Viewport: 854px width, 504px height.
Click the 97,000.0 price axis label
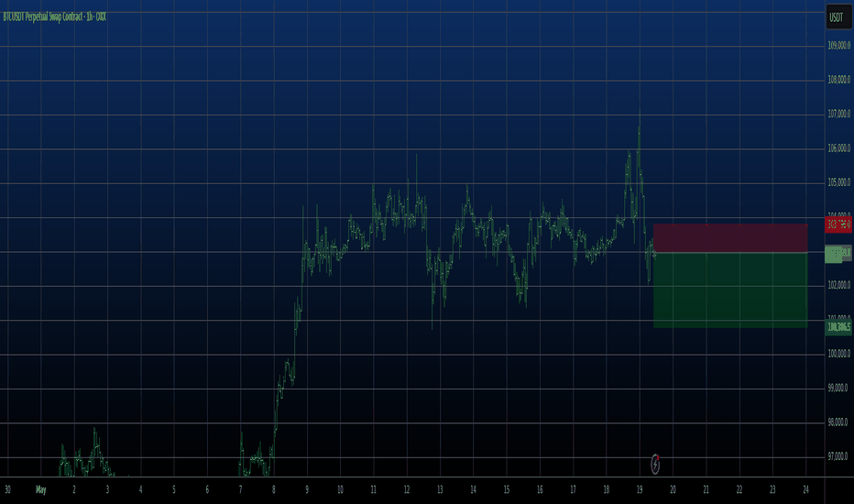[x=838, y=456]
